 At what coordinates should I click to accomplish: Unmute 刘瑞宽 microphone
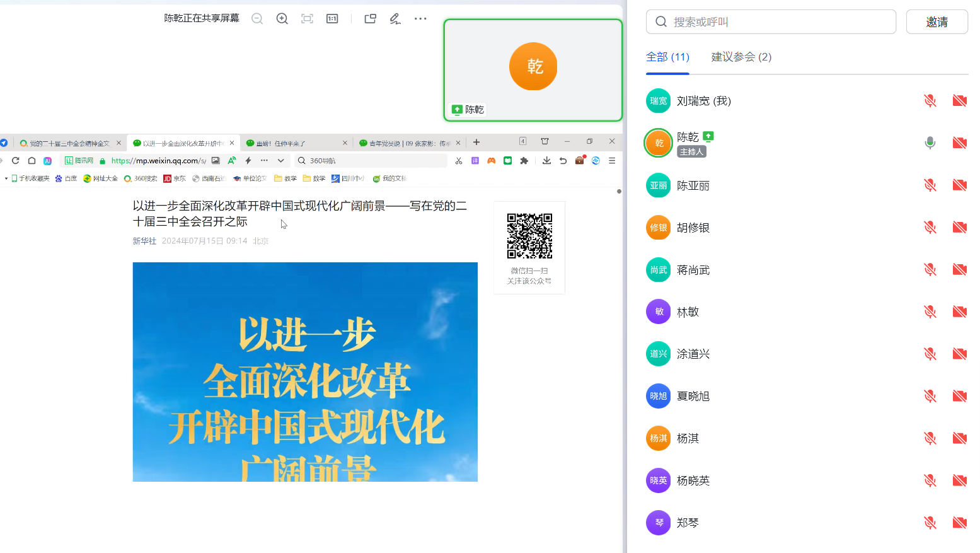pyautogui.click(x=930, y=101)
